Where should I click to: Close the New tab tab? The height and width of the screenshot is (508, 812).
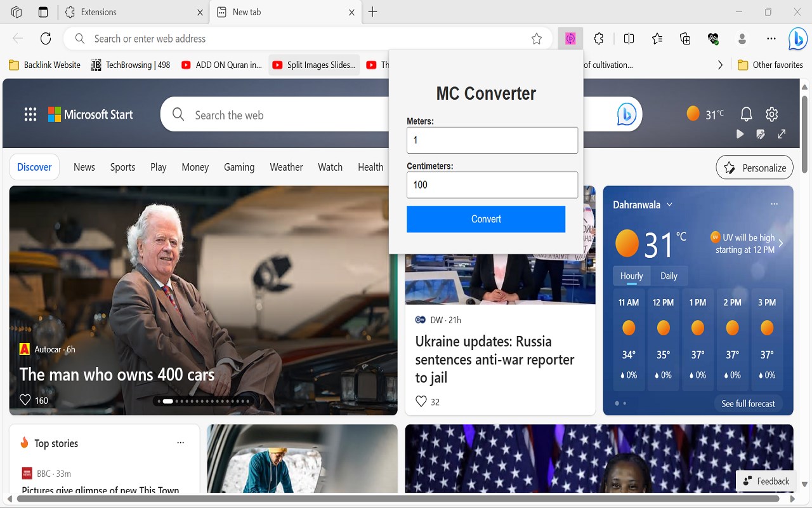[352, 12]
